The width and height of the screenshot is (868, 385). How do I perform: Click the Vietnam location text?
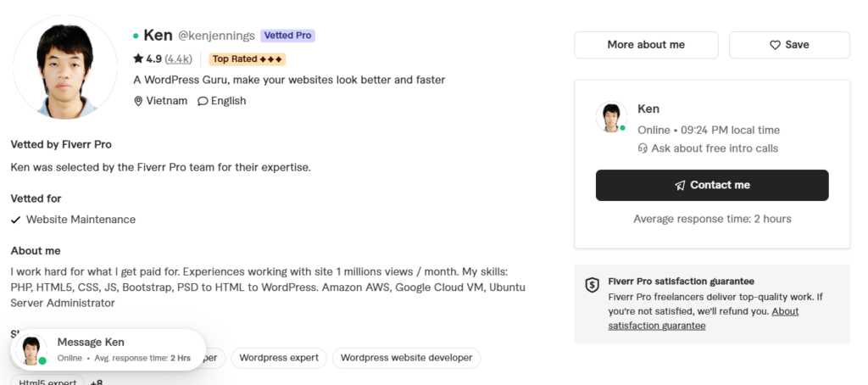tap(167, 101)
